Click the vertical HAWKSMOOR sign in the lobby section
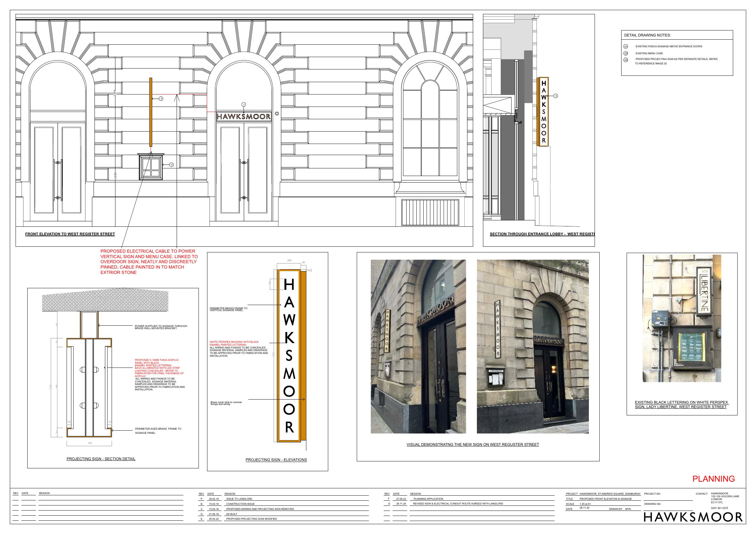The height and width of the screenshot is (534, 756). pyautogui.click(x=543, y=112)
